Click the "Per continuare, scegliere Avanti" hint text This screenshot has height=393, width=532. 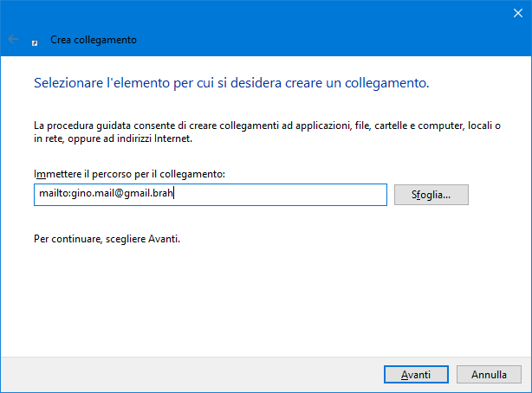pos(106,239)
